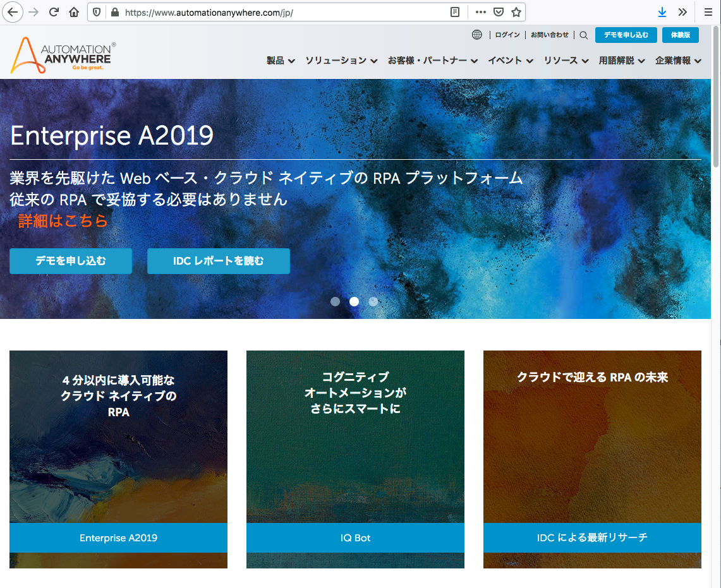The image size is (721, 588).
Task: Open the ログイン link
Action: click(x=507, y=35)
